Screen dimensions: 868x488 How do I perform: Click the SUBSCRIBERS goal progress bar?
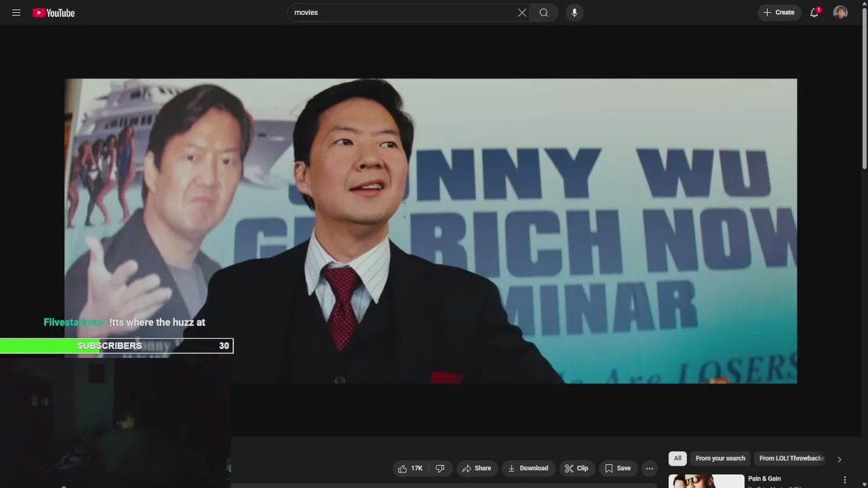(x=117, y=346)
